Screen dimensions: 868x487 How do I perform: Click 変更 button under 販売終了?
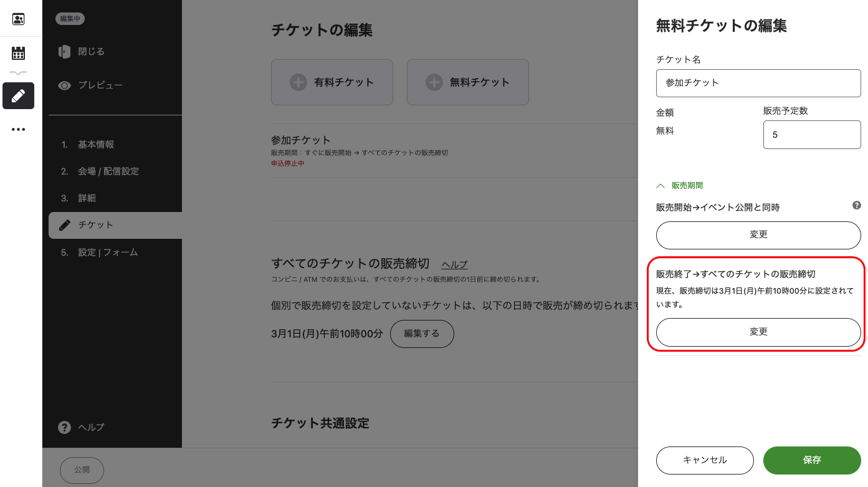click(758, 332)
